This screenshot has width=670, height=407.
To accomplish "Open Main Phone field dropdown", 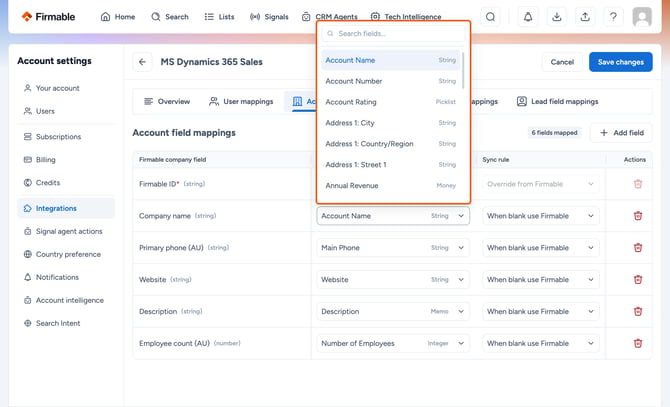I will [x=393, y=248].
